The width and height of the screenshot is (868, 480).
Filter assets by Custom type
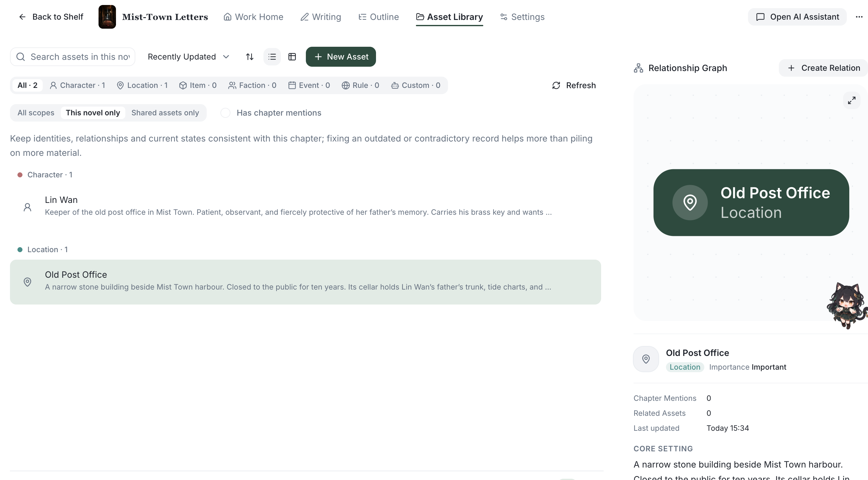point(416,85)
